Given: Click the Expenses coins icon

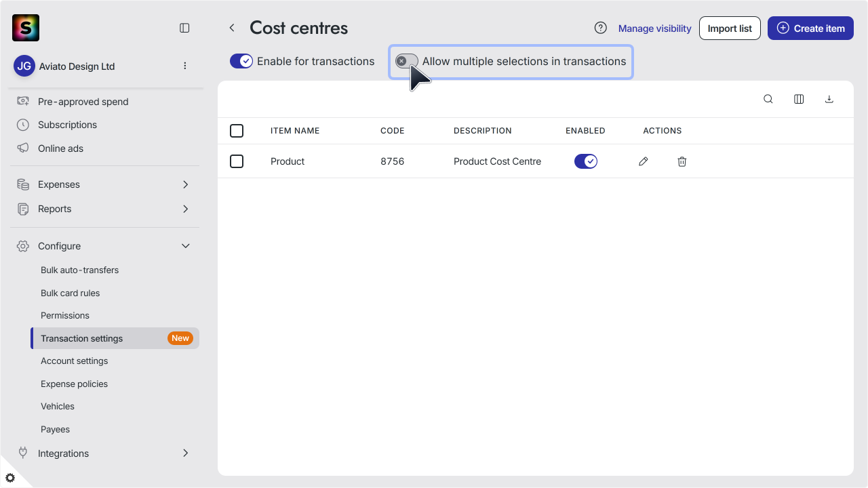Looking at the screenshot, I should tap(23, 184).
